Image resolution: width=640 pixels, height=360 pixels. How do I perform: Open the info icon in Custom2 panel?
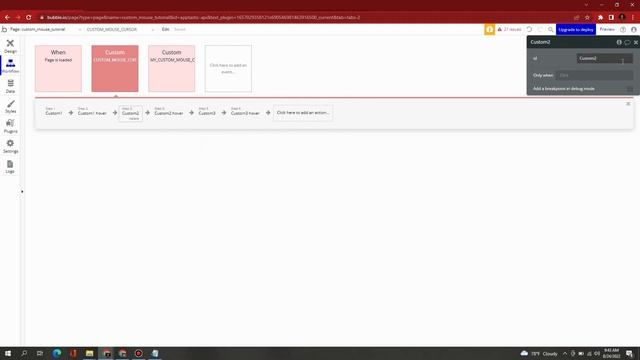click(x=619, y=42)
